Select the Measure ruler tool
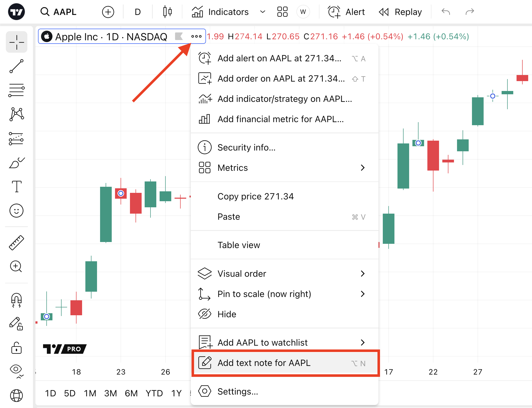This screenshot has height=408, width=532. coord(16,243)
